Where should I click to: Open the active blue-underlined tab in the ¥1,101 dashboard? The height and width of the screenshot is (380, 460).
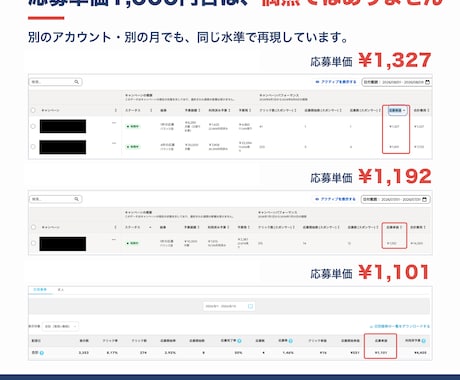coord(40,290)
